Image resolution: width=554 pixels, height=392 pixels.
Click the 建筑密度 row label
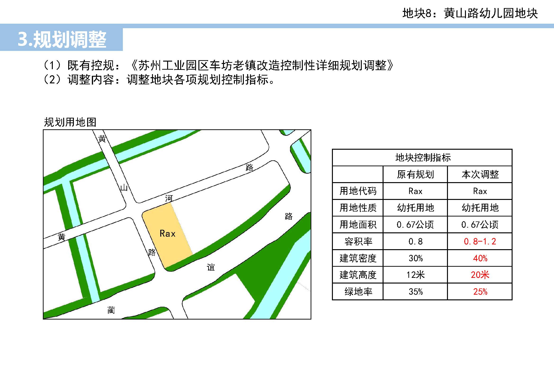coord(358,258)
